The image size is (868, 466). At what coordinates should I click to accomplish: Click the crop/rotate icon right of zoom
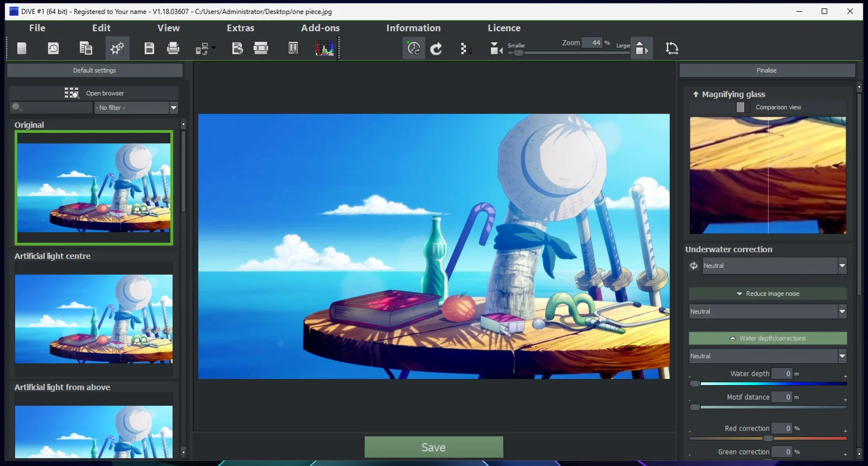coord(672,49)
